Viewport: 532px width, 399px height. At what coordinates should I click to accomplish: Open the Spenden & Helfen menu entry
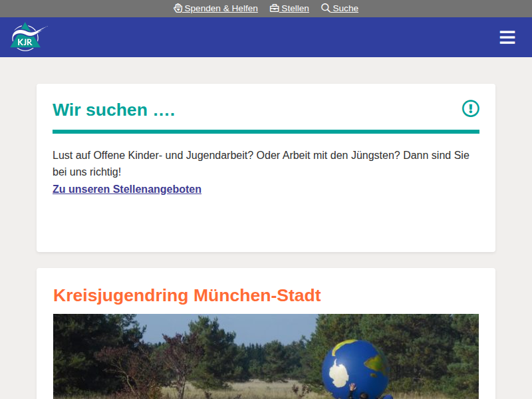(x=219, y=8)
